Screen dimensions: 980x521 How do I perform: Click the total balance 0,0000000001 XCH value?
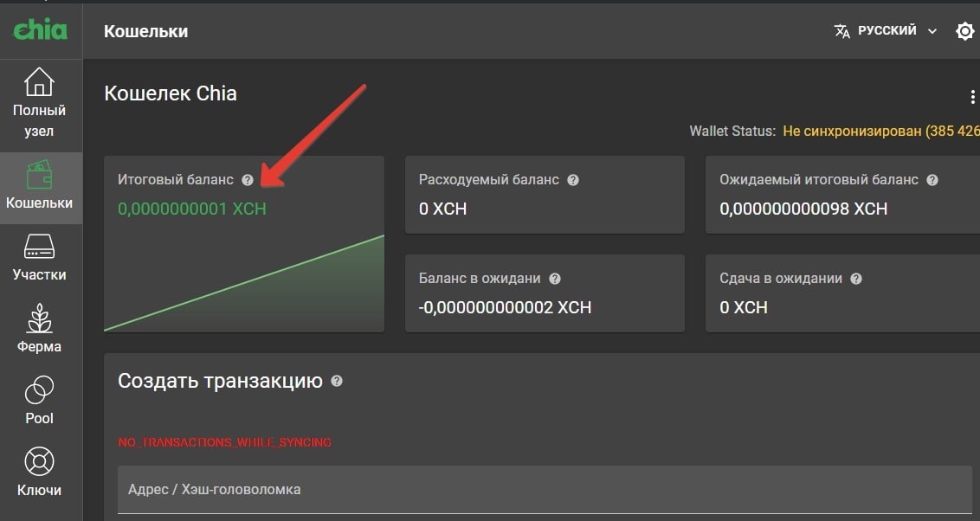[x=192, y=209]
